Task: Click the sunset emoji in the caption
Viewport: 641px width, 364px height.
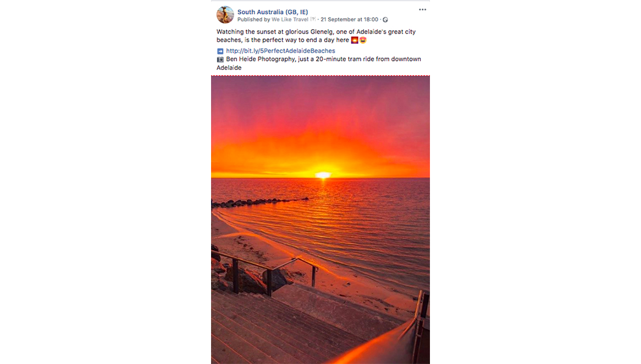Action: (x=355, y=40)
